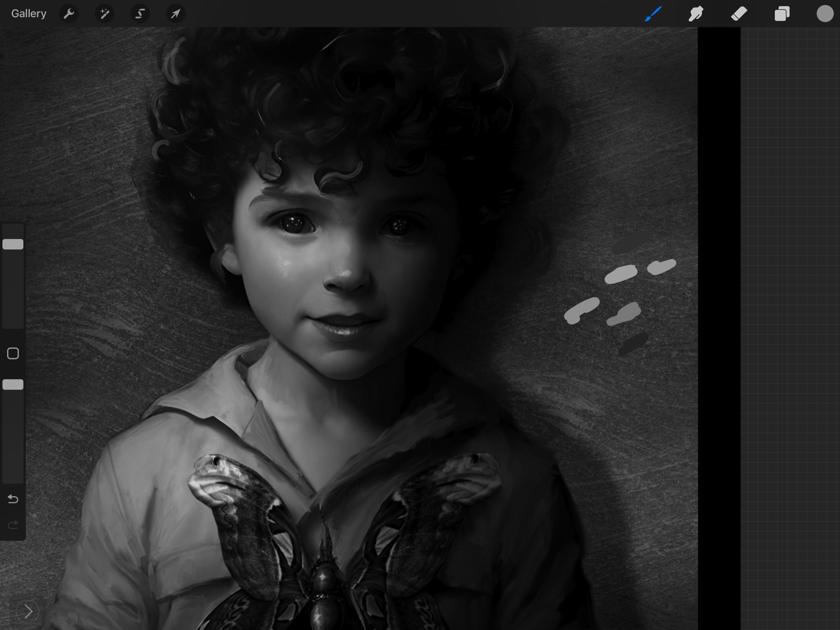Select the Paint brush tool

(653, 14)
